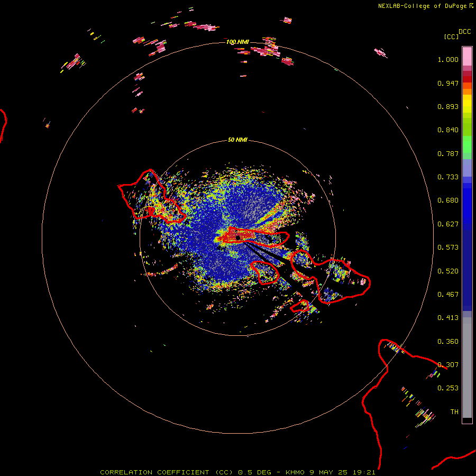Select the 0.787 legend value

pos(448,153)
